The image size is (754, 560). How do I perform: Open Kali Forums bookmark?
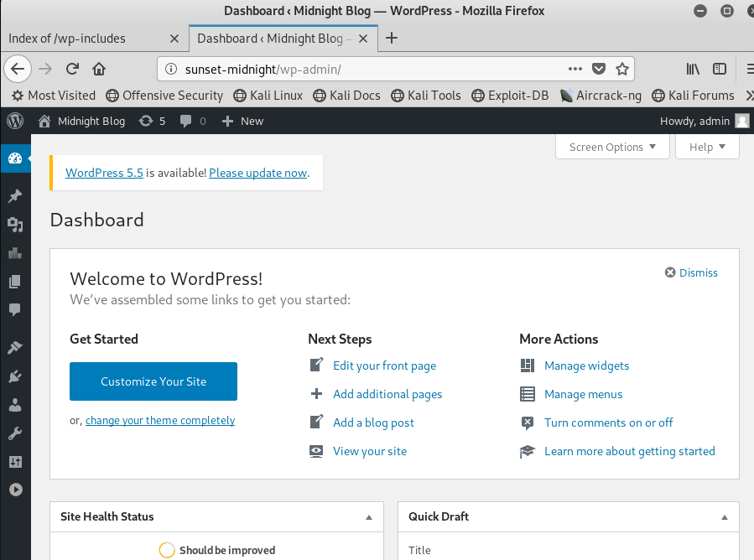[x=693, y=96]
